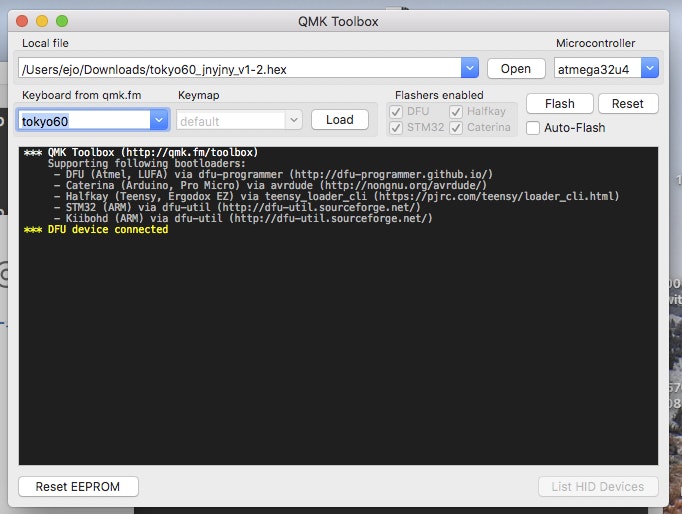Toggle the STM32 flasher checkbox
The width and height of the screenshot is (682, 514).
[x=397, y=127]
